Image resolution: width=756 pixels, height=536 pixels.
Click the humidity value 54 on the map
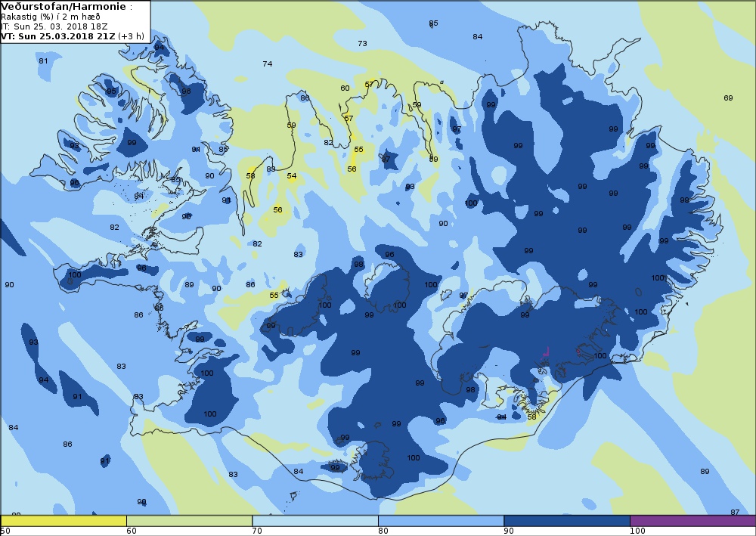[x=292, y=176]
